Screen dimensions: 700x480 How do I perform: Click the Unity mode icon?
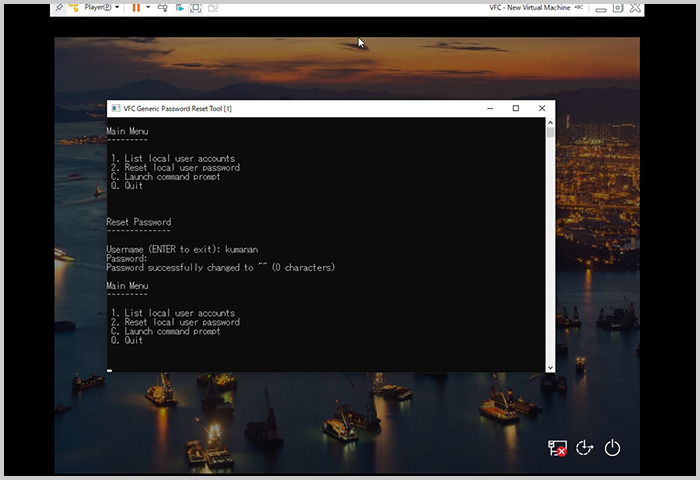coord(213,8)
